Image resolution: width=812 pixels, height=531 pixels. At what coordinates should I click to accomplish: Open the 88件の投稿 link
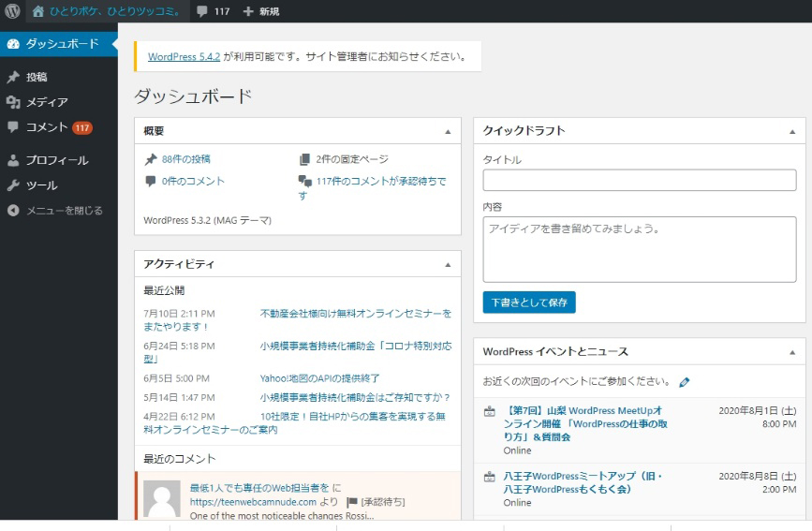click(x=186, y=159)
